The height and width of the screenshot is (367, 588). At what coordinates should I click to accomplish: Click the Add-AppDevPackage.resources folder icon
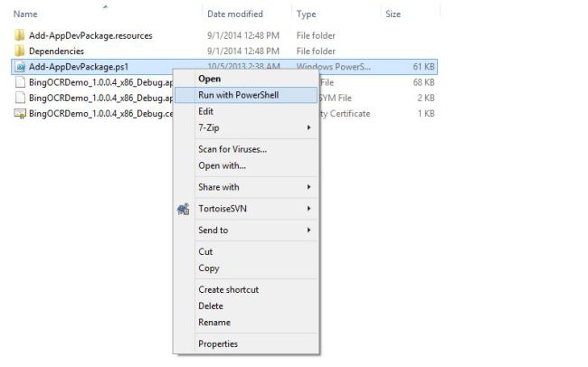coord(20,35)
